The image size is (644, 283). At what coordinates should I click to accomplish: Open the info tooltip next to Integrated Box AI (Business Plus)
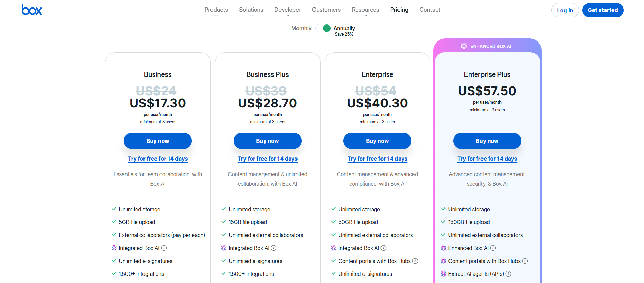(x=274, y=248)
